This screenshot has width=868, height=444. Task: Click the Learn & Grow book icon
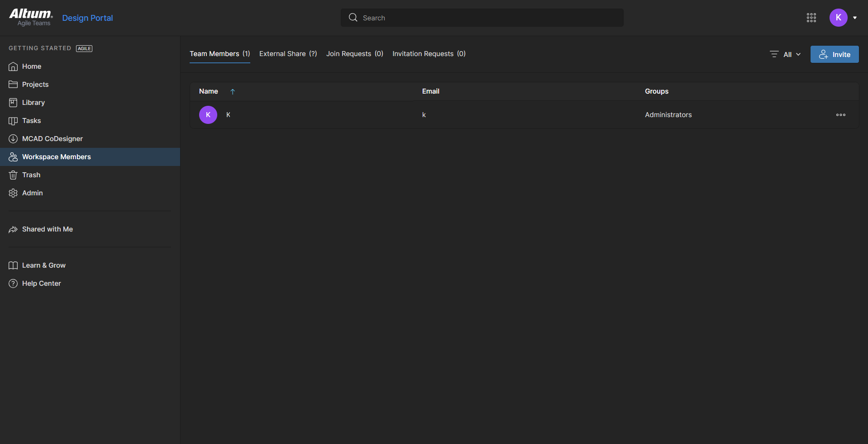point(13,265)
